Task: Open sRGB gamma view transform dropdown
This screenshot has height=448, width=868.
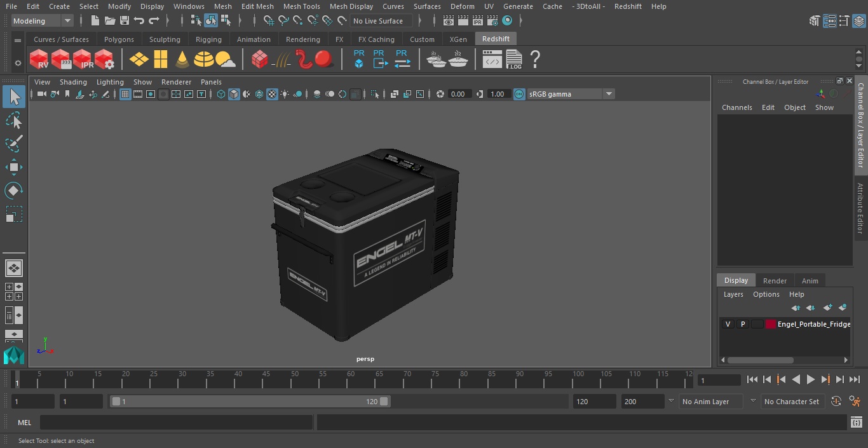Action: click(571, 94)
